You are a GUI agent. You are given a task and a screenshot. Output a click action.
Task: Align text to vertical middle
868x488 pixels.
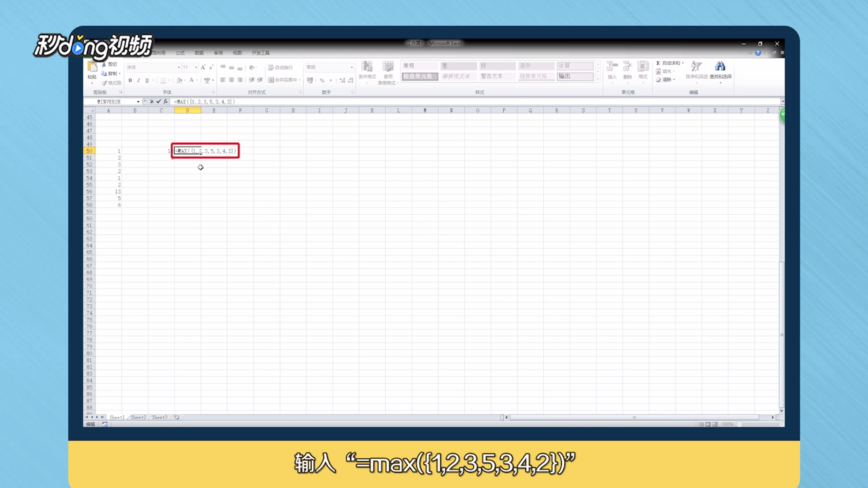231,68
